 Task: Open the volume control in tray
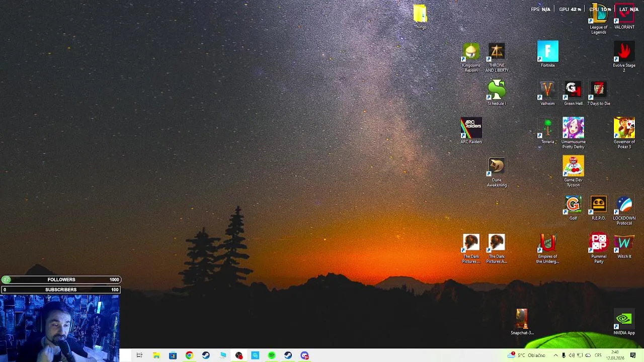(572, 355)
